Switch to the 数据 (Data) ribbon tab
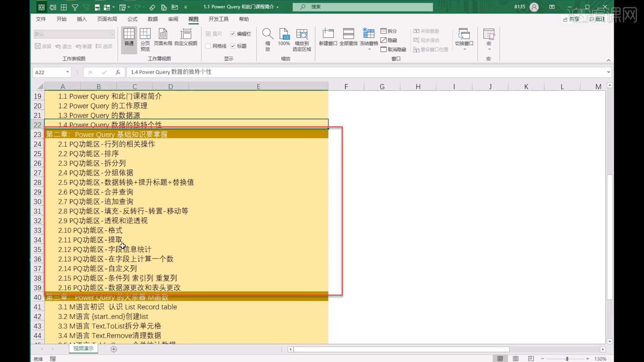 tap(153, 19)
